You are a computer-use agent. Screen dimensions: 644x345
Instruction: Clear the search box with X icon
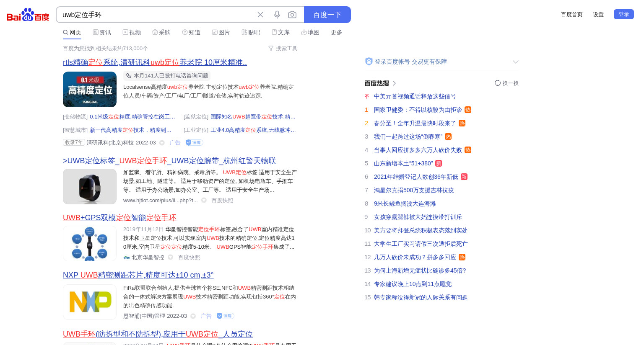(260, 15)
